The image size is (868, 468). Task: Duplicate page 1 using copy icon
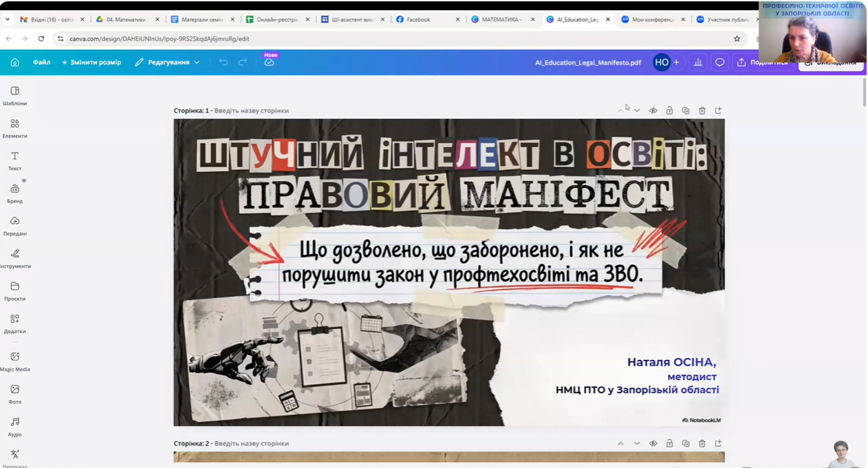coord(686,110)
